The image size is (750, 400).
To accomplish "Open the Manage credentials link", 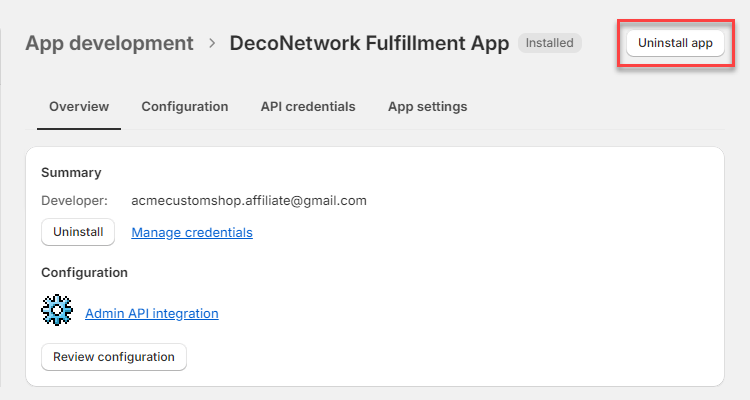I will (x=192, y=233).
